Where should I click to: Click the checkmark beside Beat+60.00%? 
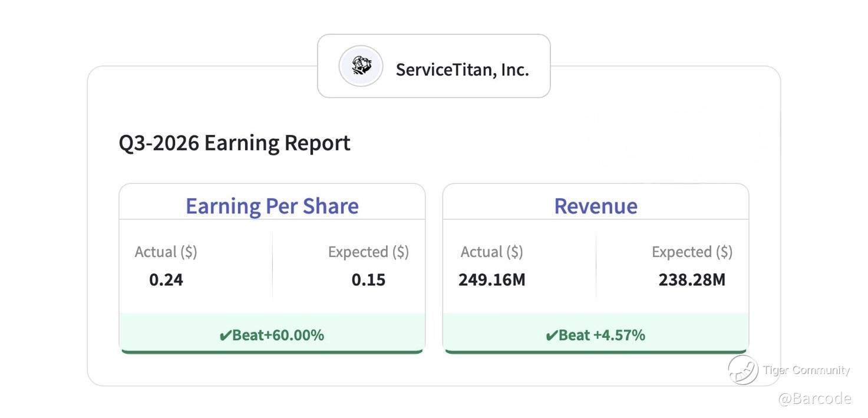point(225,336)
